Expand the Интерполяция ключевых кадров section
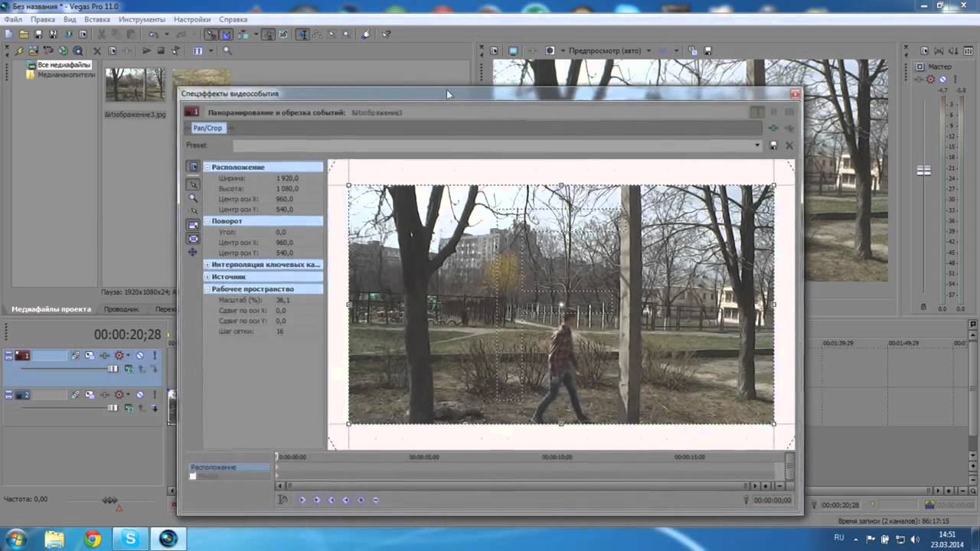Viewport: 980px width, 551px height. 207,265
